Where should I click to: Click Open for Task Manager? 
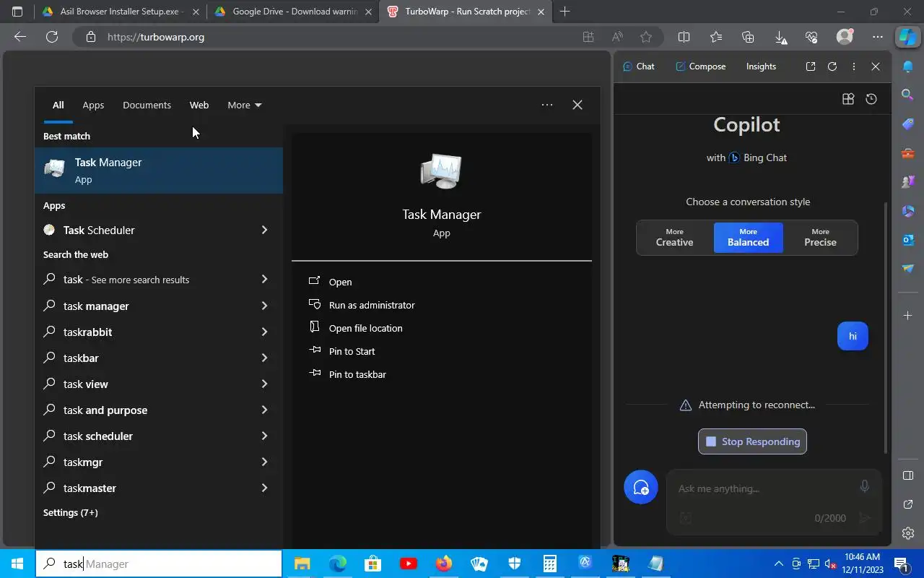(x=340, y=282)
